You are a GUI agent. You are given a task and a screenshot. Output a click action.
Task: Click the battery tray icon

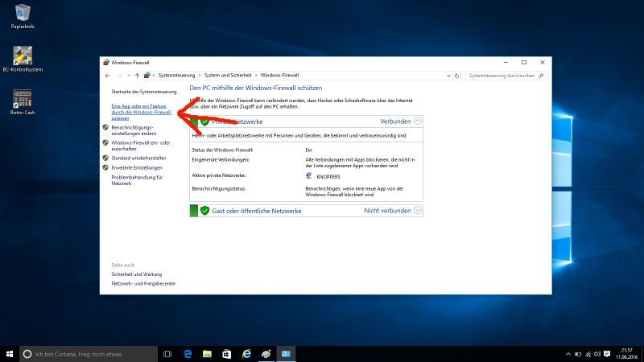(x=578, y=354)
